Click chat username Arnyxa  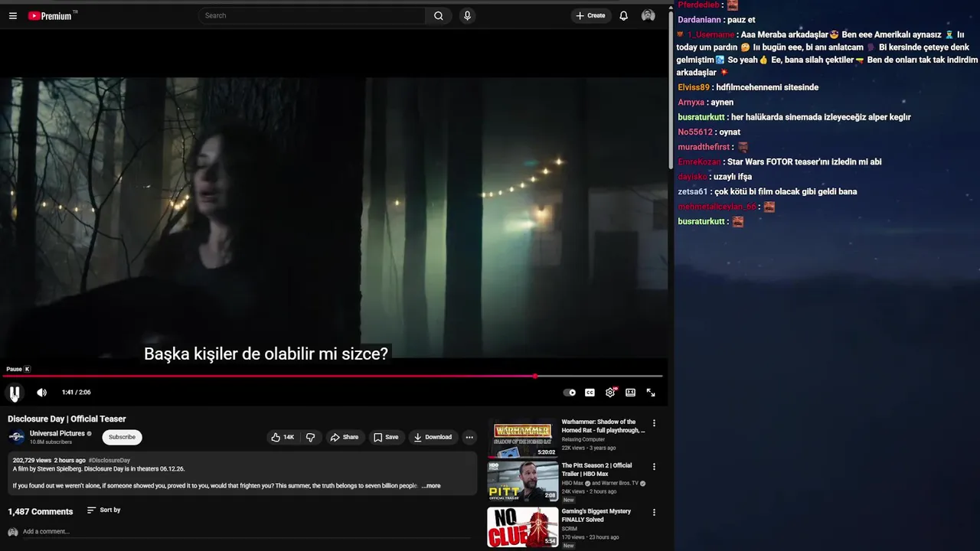[x=691, y=102]
